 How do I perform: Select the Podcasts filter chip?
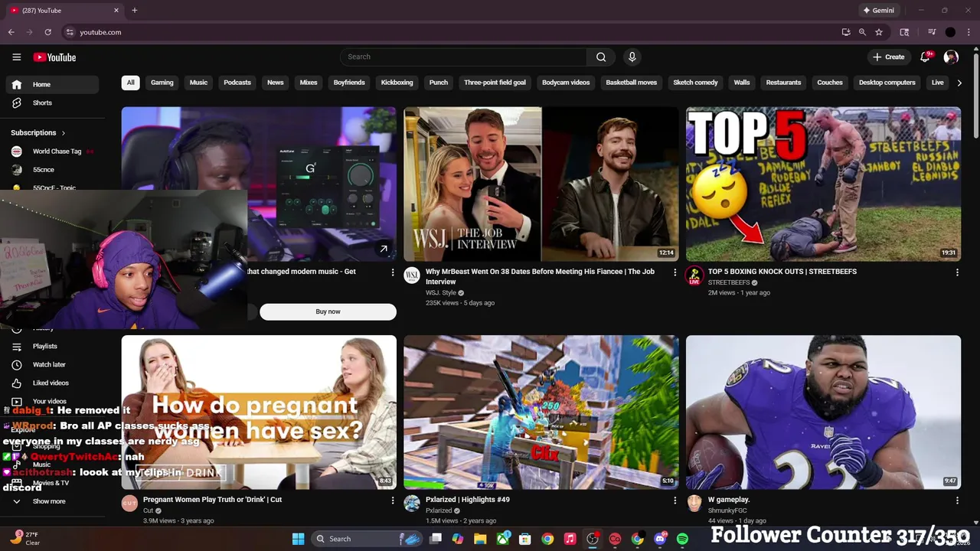point(237,83)
